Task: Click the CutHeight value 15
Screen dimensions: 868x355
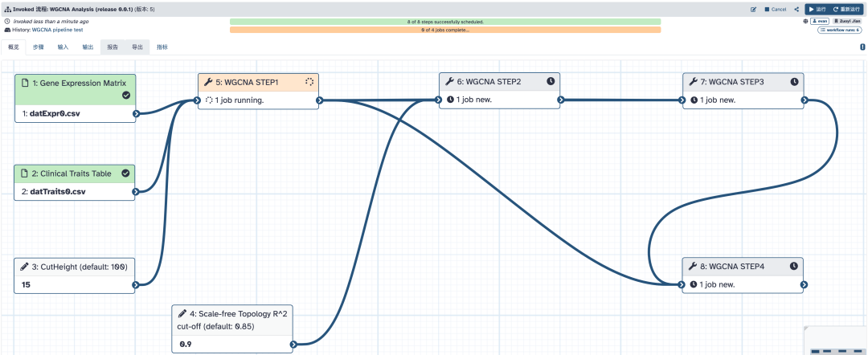Action: (x=26, y=285)
